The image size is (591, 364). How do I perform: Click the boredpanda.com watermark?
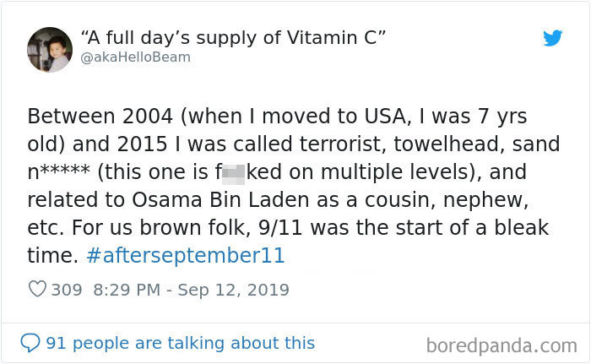[x=502, y=345]
